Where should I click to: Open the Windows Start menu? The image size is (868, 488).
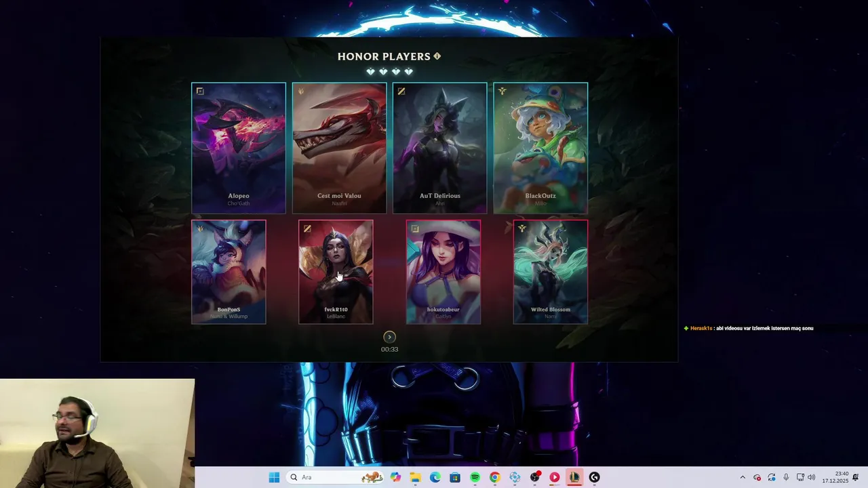(274, 477)
